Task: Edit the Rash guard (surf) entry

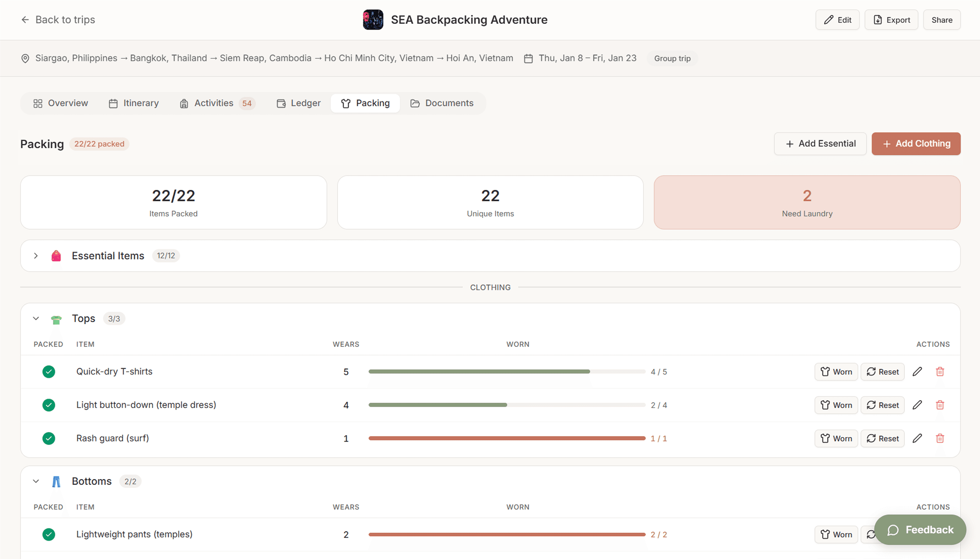Action: click(x=917, y=438)
